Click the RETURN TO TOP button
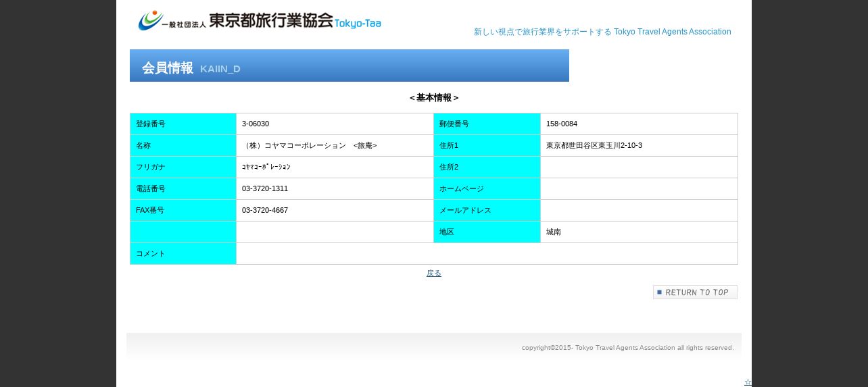Screen dimensions: 868x387 coord(695,292)
